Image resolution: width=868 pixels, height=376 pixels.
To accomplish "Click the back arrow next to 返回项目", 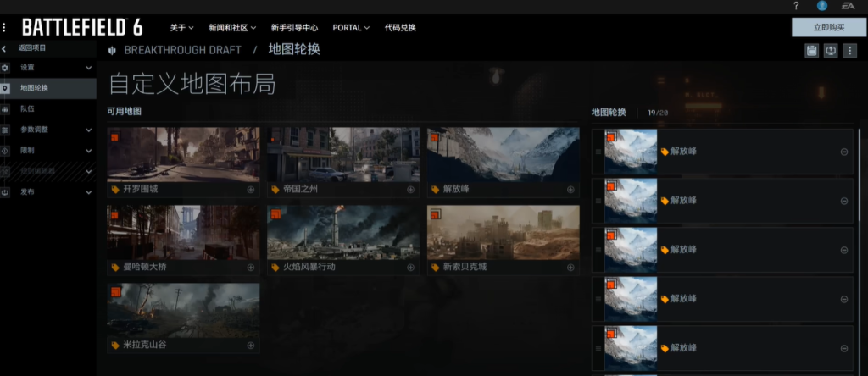I will 4,49.
